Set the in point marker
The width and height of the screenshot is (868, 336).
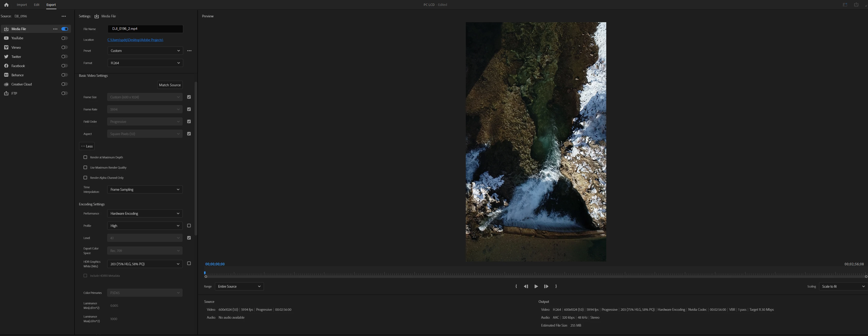click(516, 287)
